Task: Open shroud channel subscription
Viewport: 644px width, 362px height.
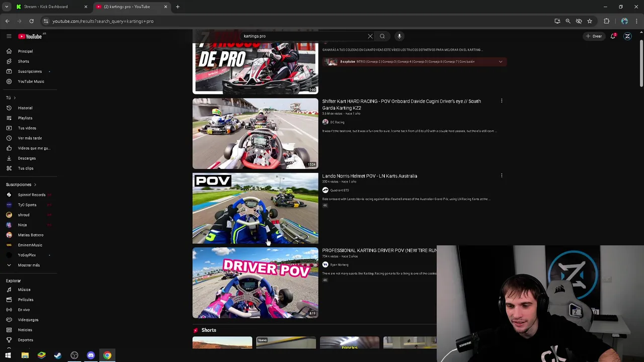Action: point(24,215)
